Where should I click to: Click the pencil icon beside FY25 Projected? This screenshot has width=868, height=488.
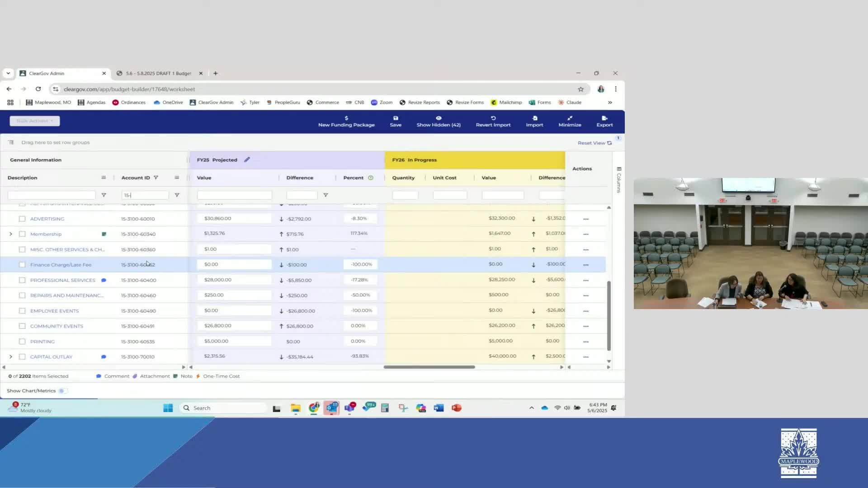pyautogui.click(x=247, y=160)
